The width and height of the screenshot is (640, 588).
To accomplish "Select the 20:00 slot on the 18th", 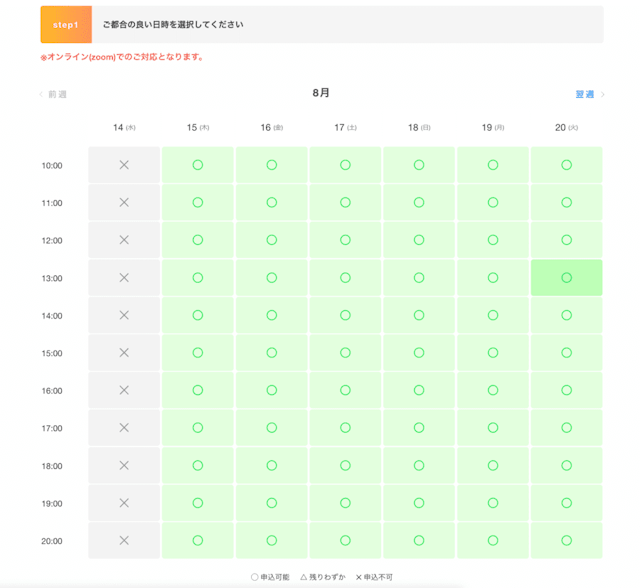I will tap(419, 540).
